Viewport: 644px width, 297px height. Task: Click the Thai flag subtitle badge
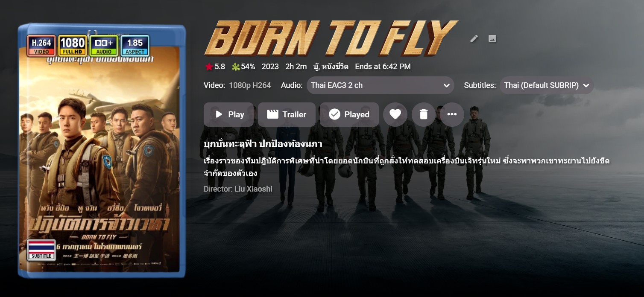[41, 250]
